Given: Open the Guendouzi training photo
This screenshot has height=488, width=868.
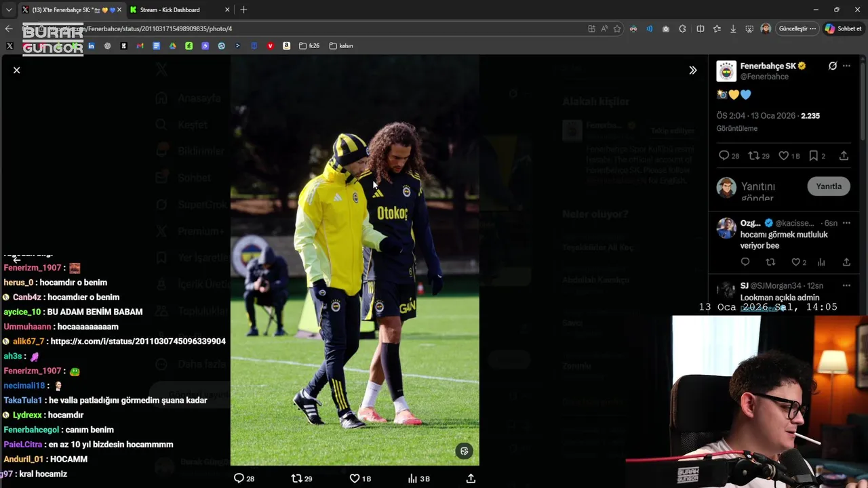Looking at the screenshot, I should pyautogui.click(x=355, y=260).
